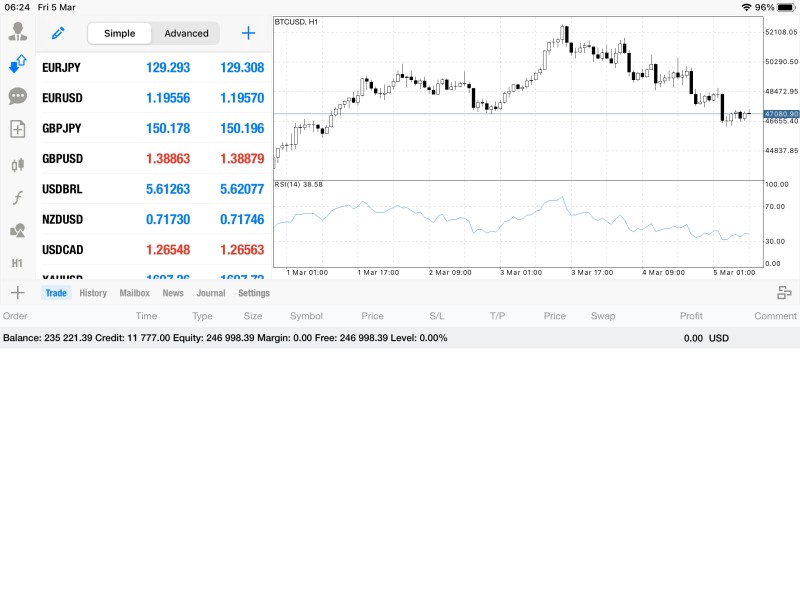Screen dimensions: 800x600
Task: Click EURJPY bid price 129.293
Action: tap(168, 67)
